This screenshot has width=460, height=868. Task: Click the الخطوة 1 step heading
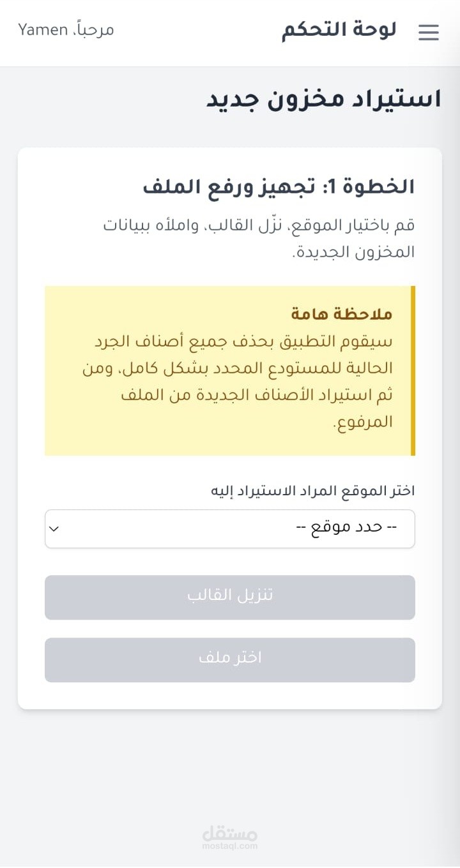coord(279,187)
